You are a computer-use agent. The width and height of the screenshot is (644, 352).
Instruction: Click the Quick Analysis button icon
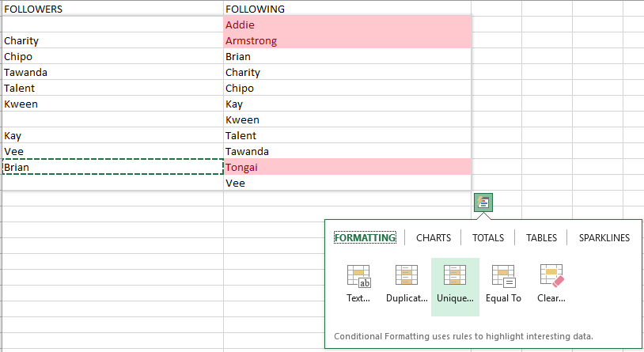[x=483, y=202]
